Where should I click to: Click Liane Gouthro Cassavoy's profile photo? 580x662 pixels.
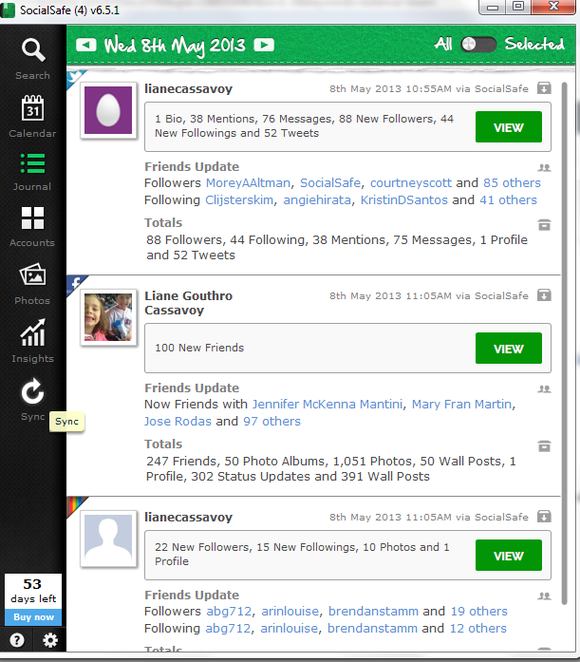[x=108, y=317]
